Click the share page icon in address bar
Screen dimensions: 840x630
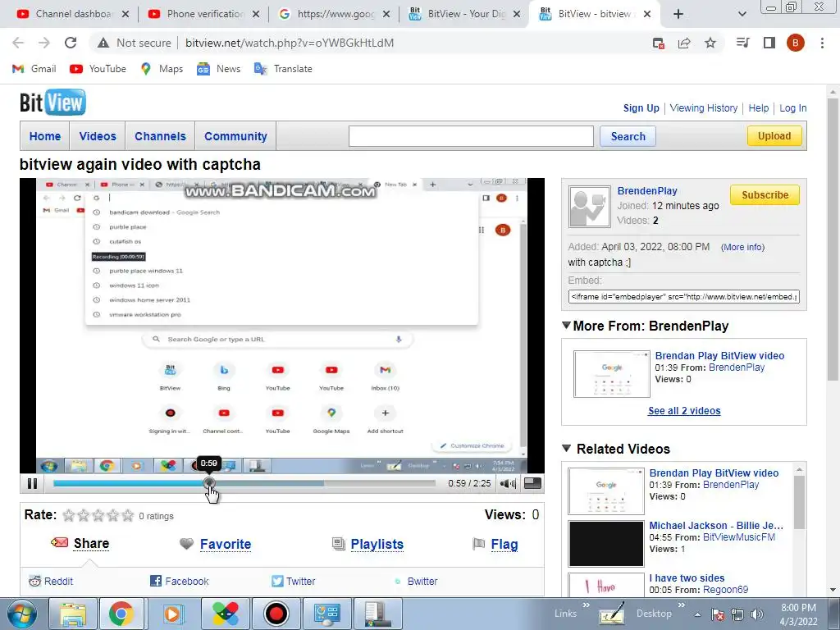(684, 43)
